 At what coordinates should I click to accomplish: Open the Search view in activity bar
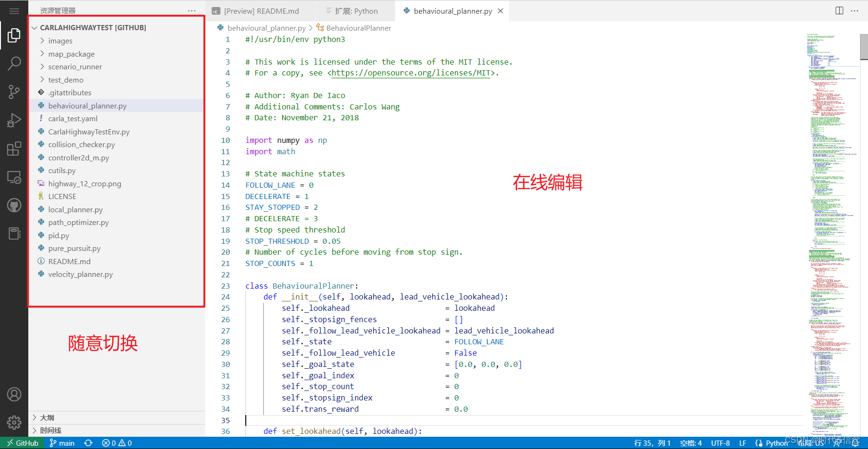click(14, 63)
